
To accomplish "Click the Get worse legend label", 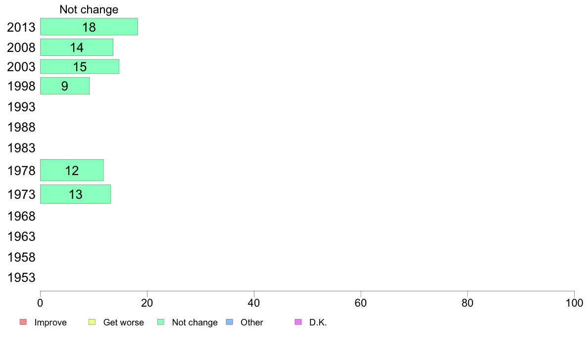I will (x=123, y=322).
